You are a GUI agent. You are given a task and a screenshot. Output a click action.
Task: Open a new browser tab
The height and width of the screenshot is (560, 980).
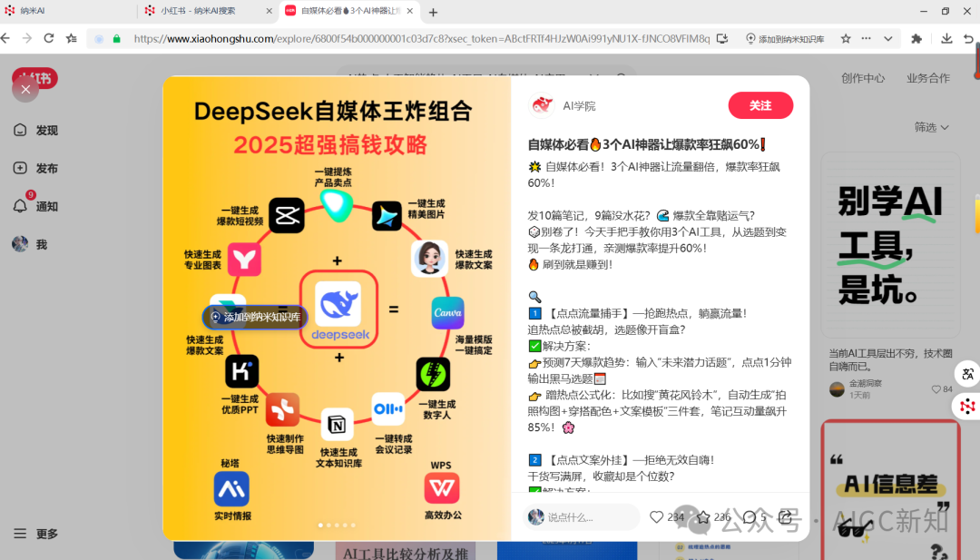coord(433,12)
